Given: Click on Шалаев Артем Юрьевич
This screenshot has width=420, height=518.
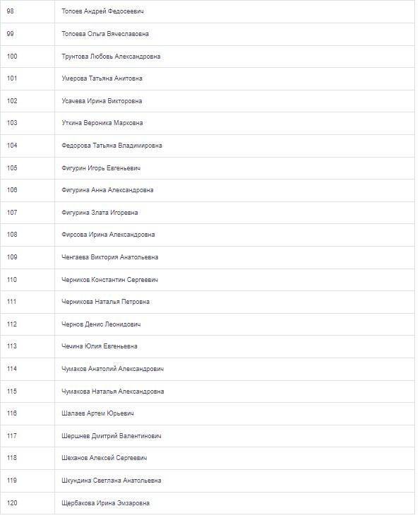Looking at the screenshot, I should tap(97, 413).
